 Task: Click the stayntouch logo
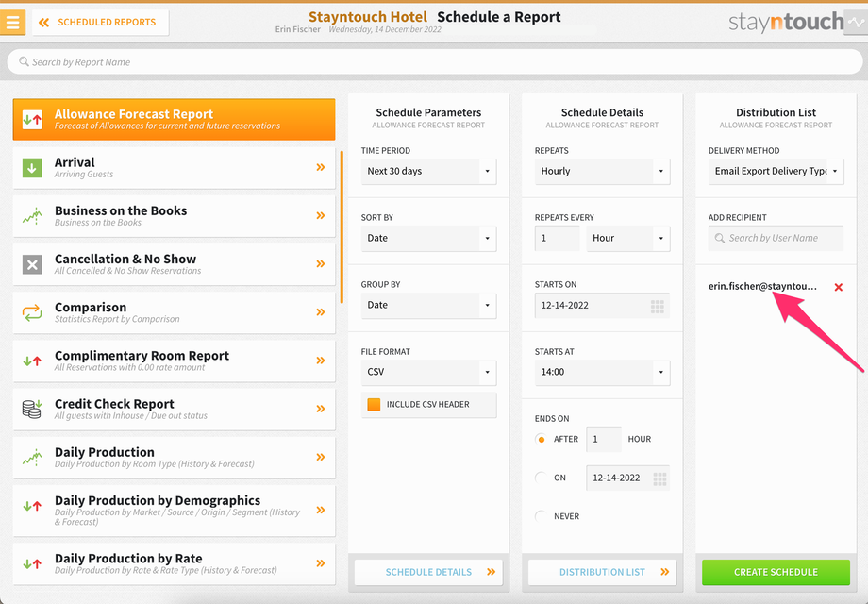pyautogui.click(x=786, y=22)
